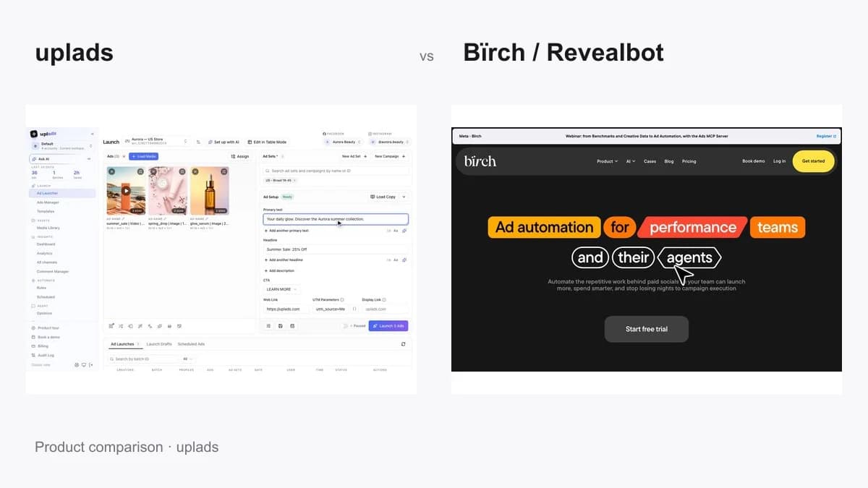Screen dimensions: 868x488
Task: Click the UTM Parameters field
Action: point(331,309)
